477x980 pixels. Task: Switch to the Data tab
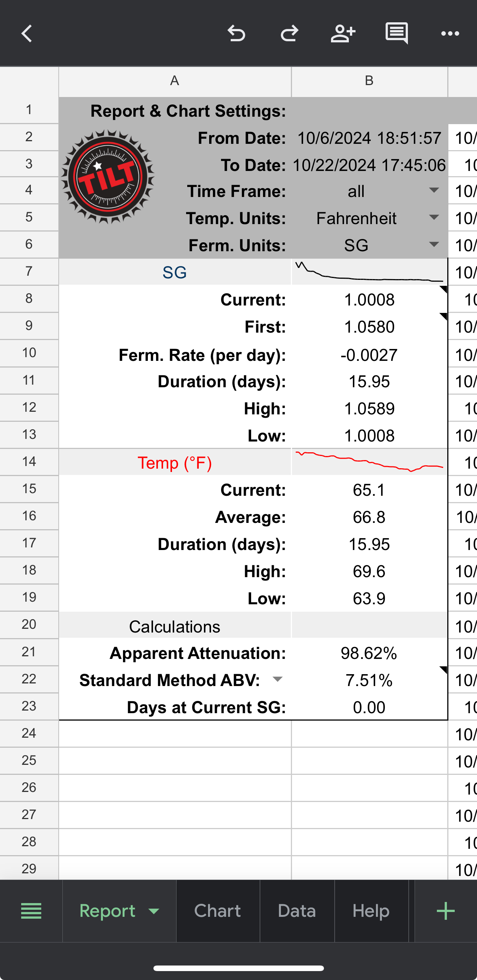click(x=297, y=911)
